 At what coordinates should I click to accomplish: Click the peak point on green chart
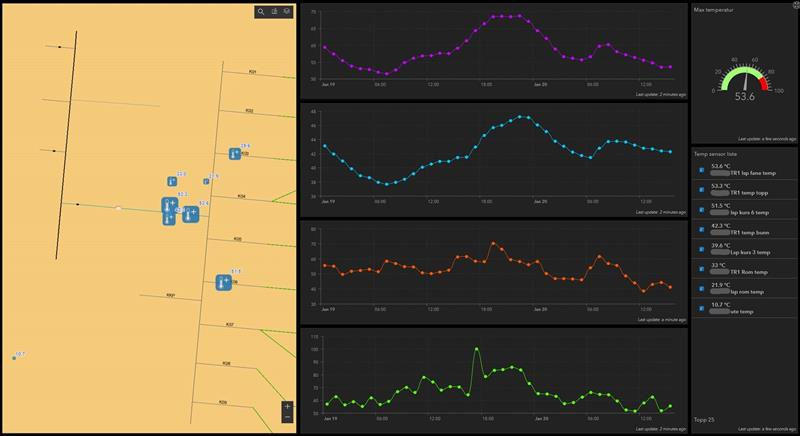coord(477,349)
